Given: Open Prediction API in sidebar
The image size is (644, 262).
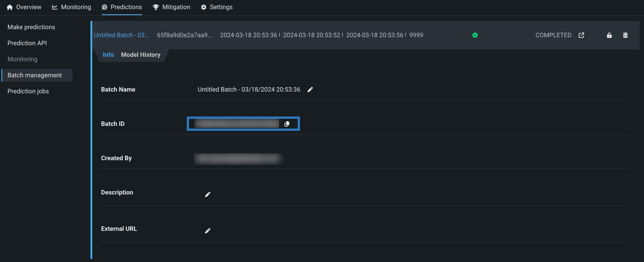Looking at the screenshot, I should (27, 43).
